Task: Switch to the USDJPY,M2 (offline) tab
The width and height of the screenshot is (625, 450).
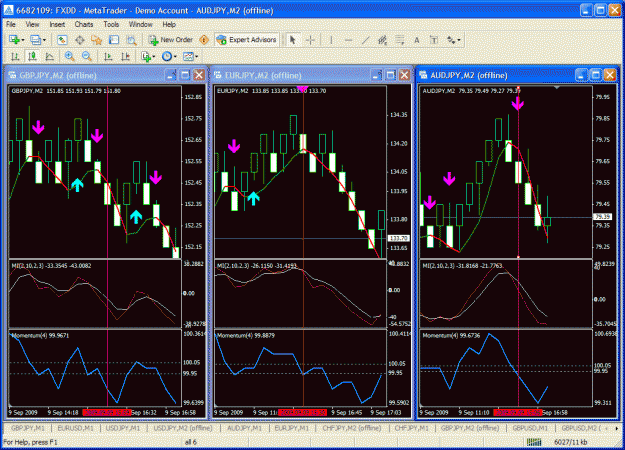Action: point(183,428)
